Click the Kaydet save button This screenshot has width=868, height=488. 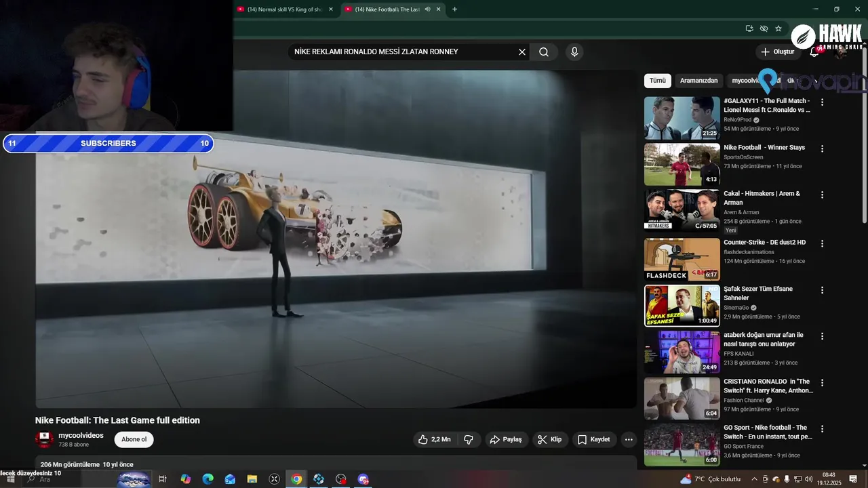coord(594,440)
